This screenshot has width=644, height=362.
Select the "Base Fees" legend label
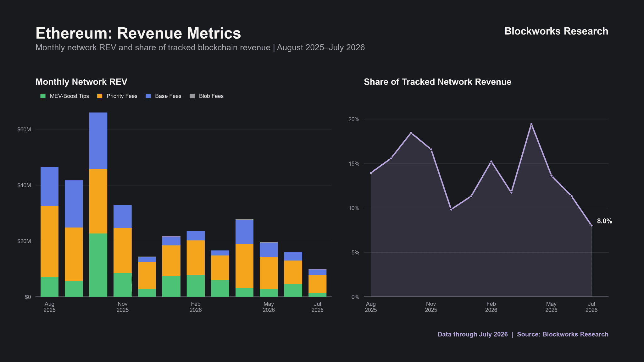(168, 96)
